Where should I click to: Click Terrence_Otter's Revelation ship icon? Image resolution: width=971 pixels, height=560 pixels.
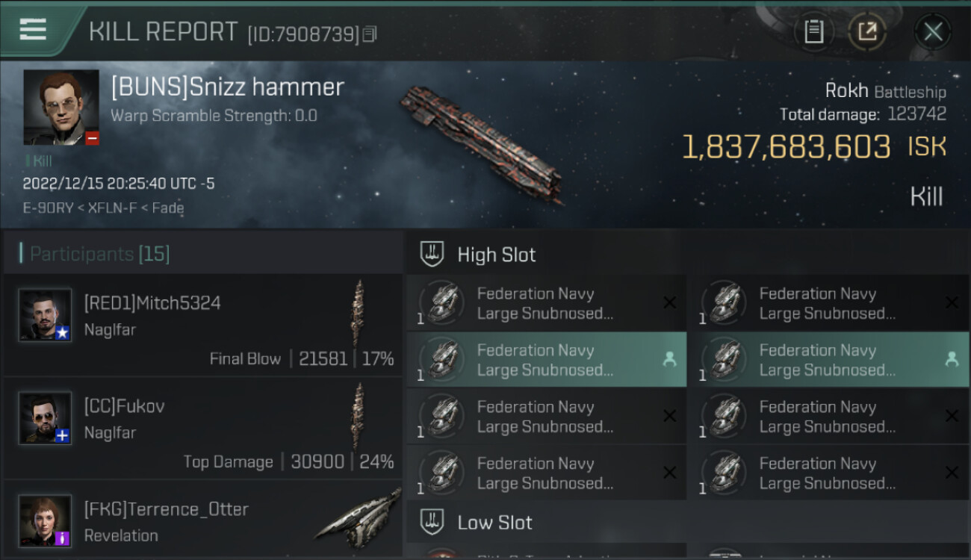click(359, 515)
